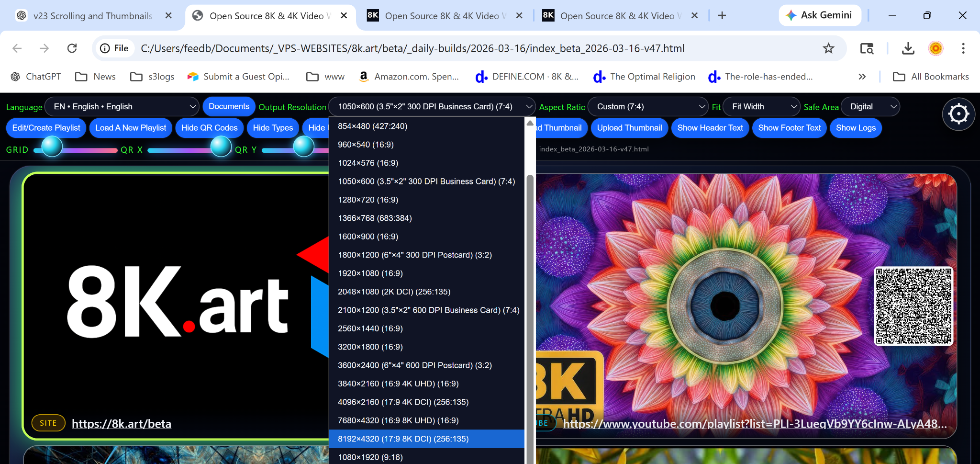Open the https://8k.art/beta link
This screenshot has height=464, width=980.
tap(121, 424)
